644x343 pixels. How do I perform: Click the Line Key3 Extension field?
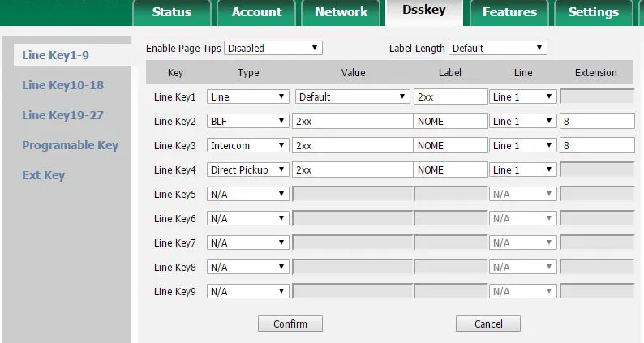tap(596, 146)
